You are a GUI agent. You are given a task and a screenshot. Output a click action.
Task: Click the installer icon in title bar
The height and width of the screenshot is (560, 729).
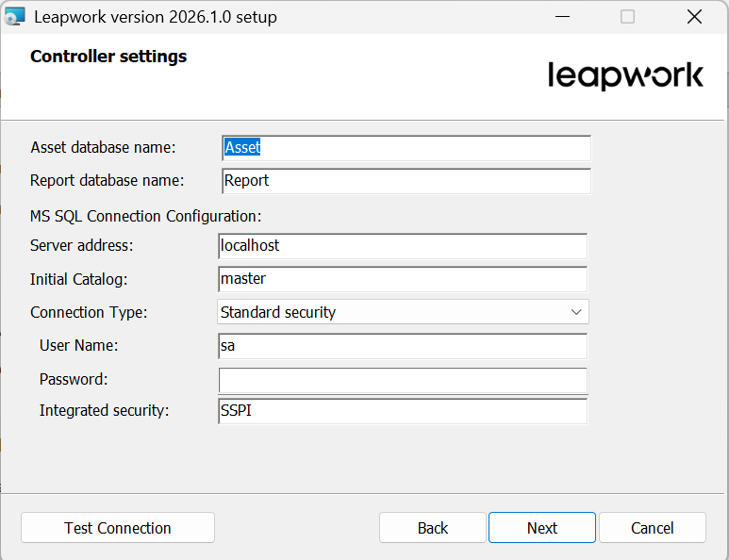click(14, 17)
